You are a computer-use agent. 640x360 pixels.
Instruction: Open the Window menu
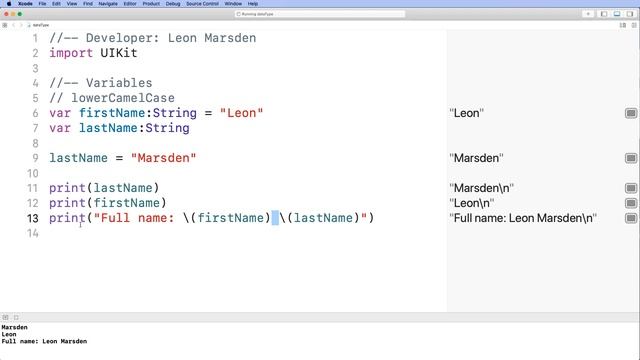coord(233,4)
